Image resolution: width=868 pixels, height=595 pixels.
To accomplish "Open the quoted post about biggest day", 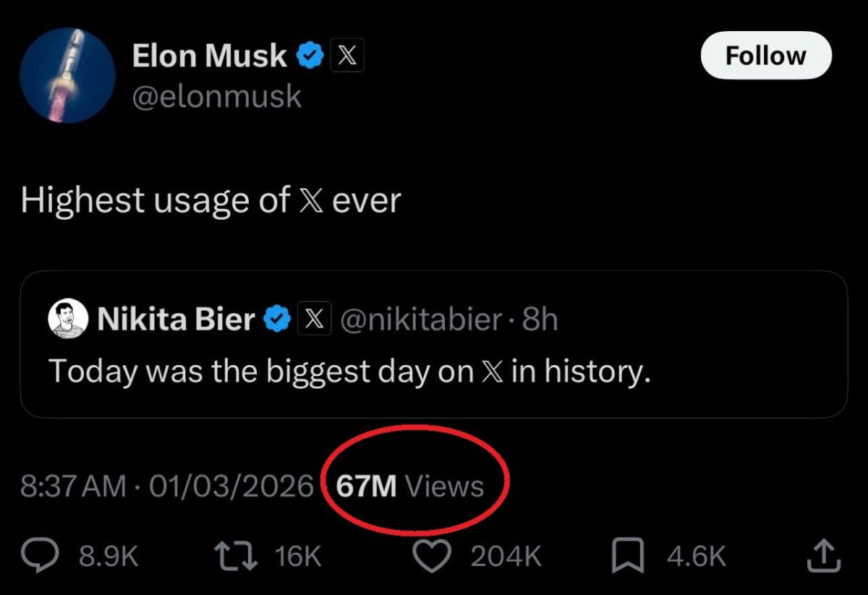I will coord(433,372).
